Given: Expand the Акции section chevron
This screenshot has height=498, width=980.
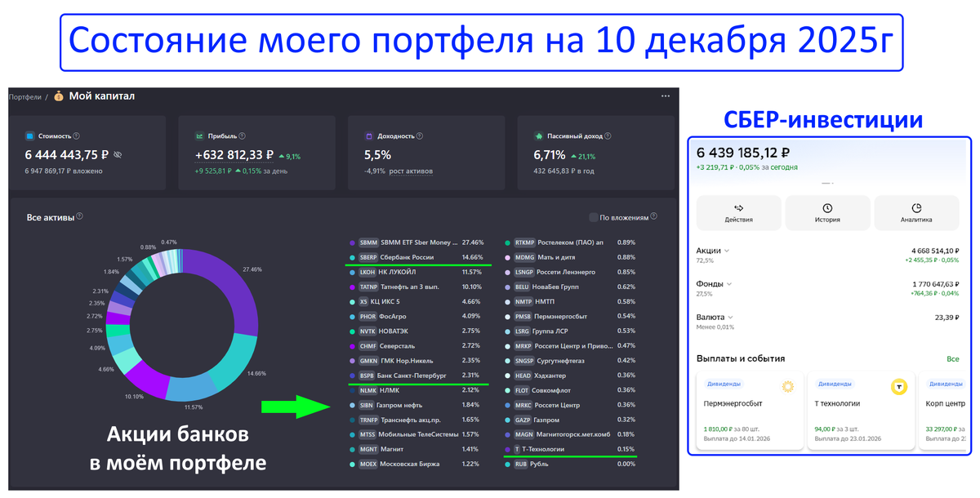Looking at the screenshot, I should point(727,251).
